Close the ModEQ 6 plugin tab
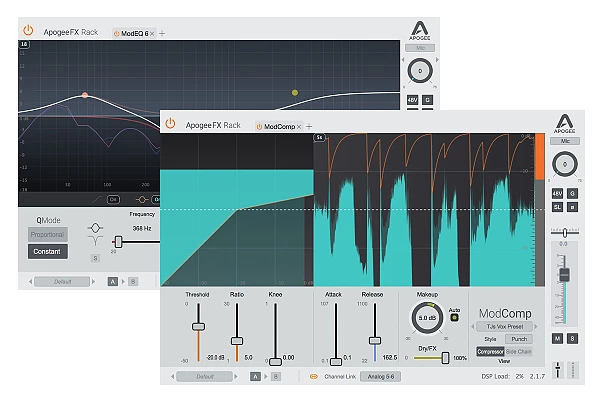 pyautogui.click(x=152, y=34)
